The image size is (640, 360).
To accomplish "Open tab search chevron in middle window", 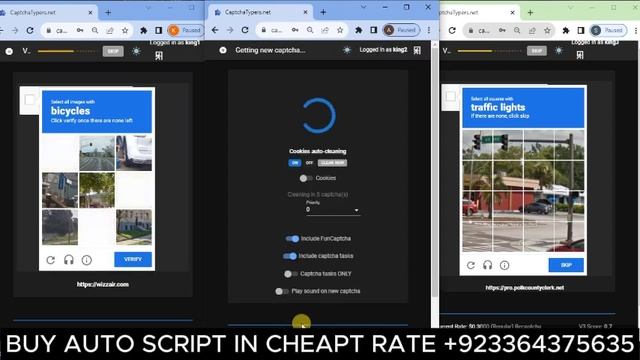I will click(x=363, y=7).
